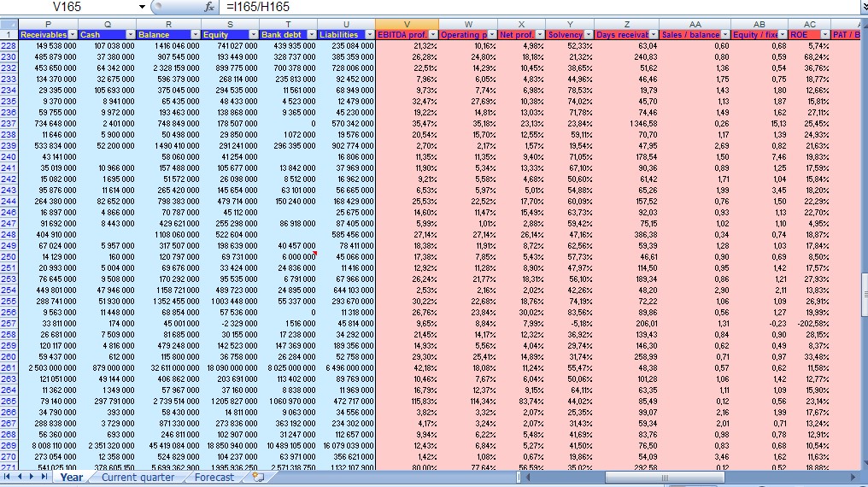Viewport: 868px width, 487px height.
Task: Click the Name Box showing V165
Action: point(67,7)
